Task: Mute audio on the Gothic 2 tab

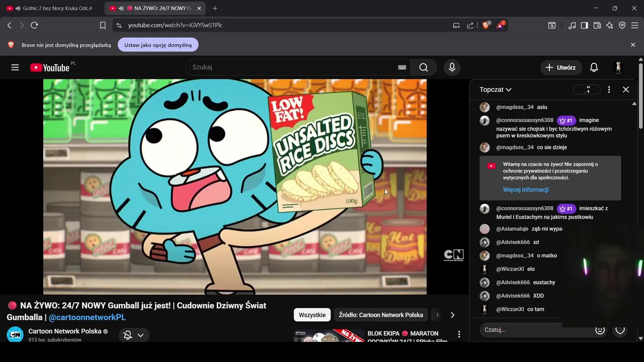Action: click(18, 9)
